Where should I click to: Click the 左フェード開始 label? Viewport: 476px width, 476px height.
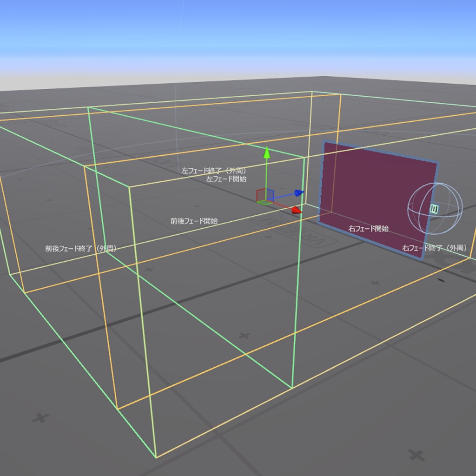(x=226, y=179)
